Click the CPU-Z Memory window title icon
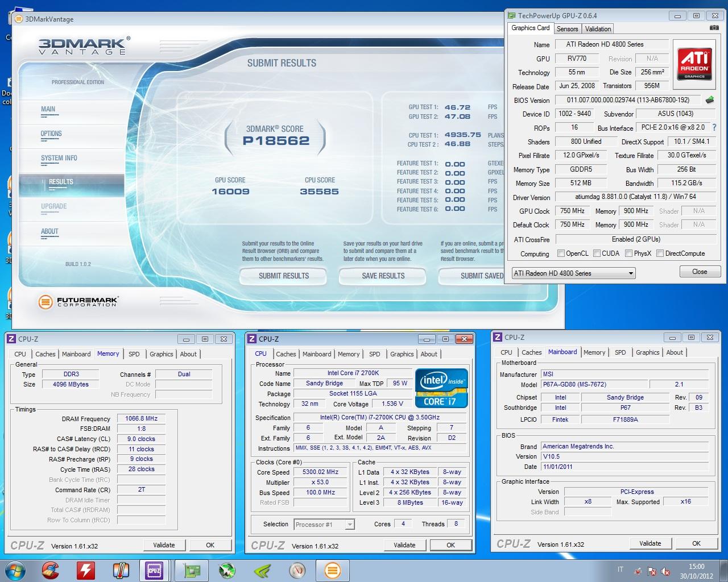 (11, 339)
